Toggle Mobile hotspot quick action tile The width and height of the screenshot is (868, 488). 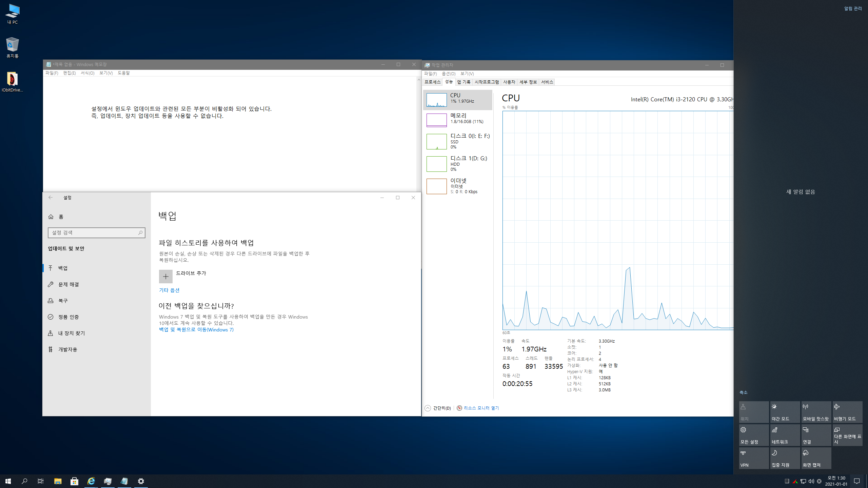[816, 412]
